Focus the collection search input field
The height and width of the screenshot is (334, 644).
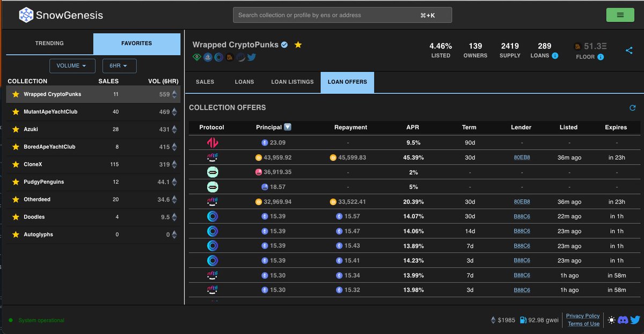click(x=342, y=15)
